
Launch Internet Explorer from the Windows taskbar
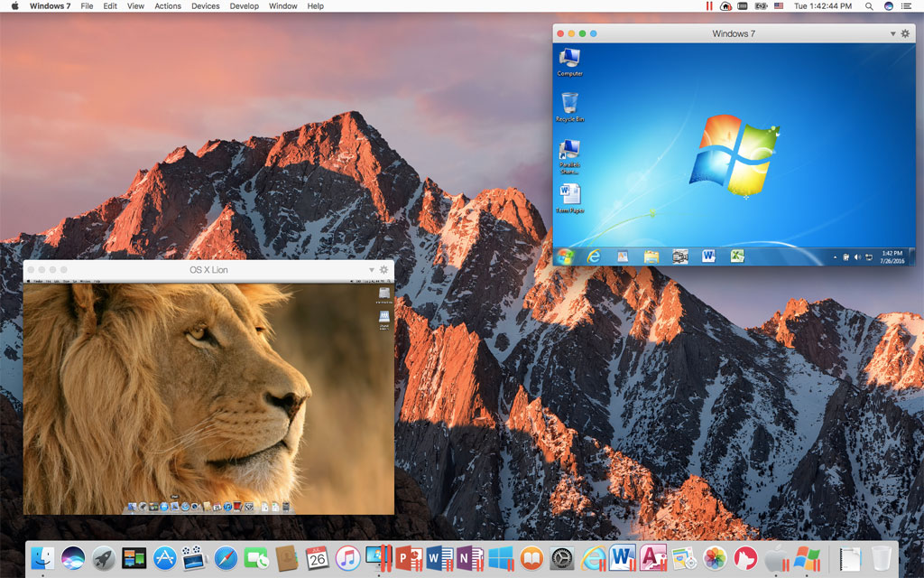(594, 256)
